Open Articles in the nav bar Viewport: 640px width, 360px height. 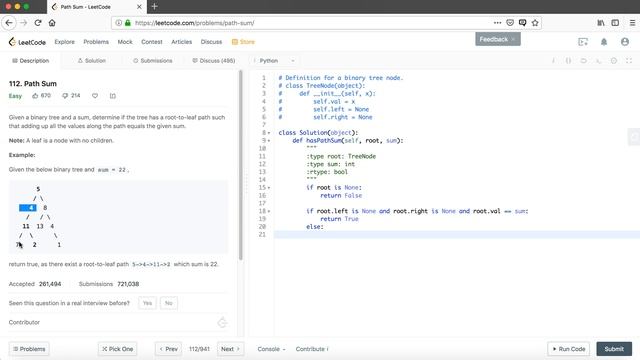182,42
